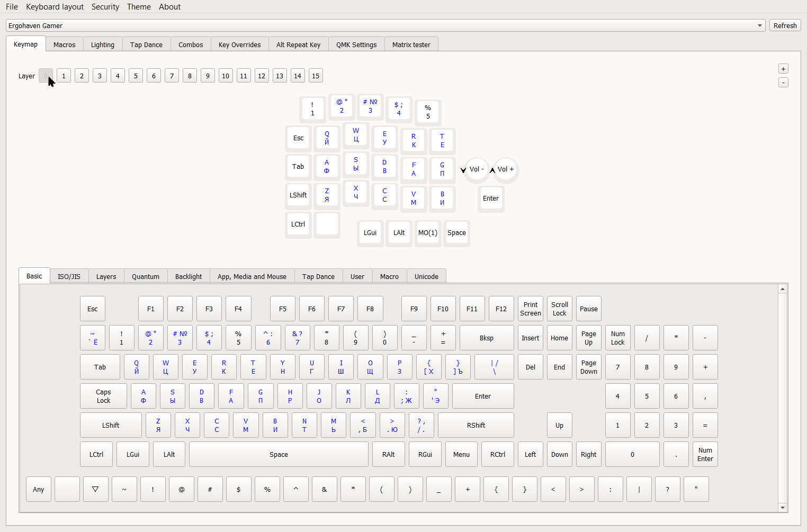Click the Vol + encoder key
The image size is (807, 532).
(x=506, y=169)
